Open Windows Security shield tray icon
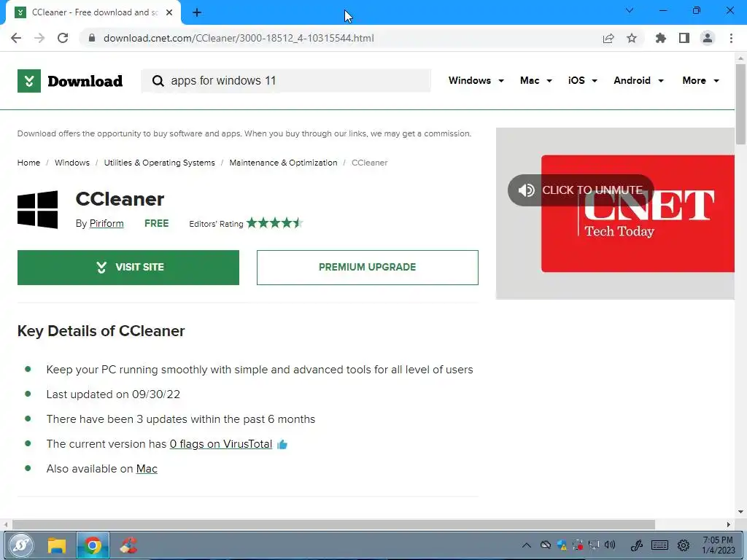Viewport: 747px width, 560px height. tap(562, 545)
